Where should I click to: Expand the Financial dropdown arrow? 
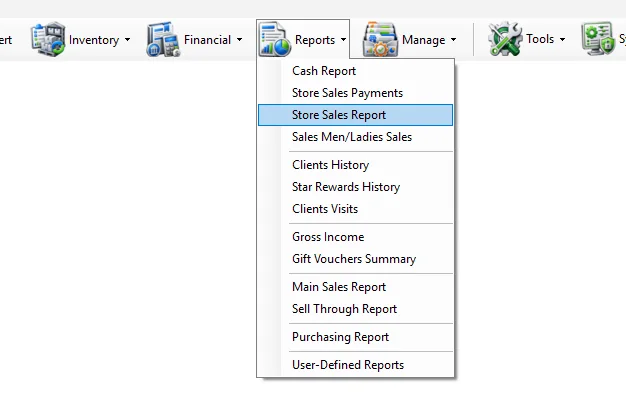click(239, 40)
